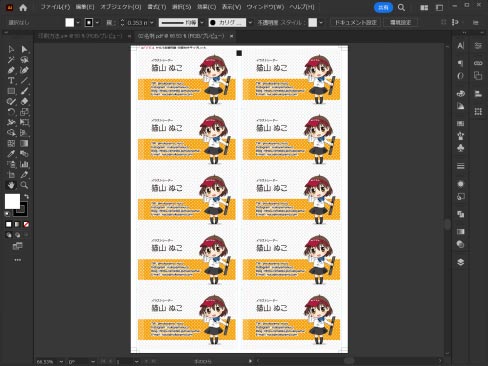
Task: Select the Shape Builder tool
Action: [11, 133]
